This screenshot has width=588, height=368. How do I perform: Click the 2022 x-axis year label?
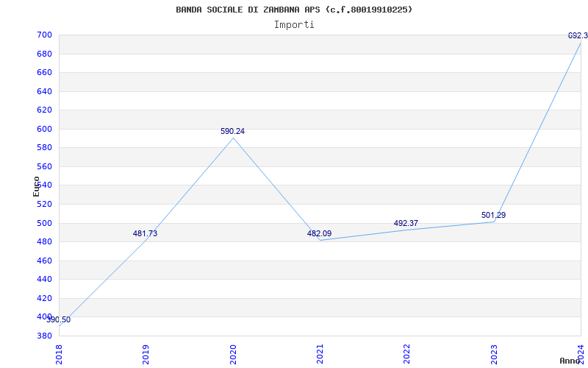click(x=407, y=354)
